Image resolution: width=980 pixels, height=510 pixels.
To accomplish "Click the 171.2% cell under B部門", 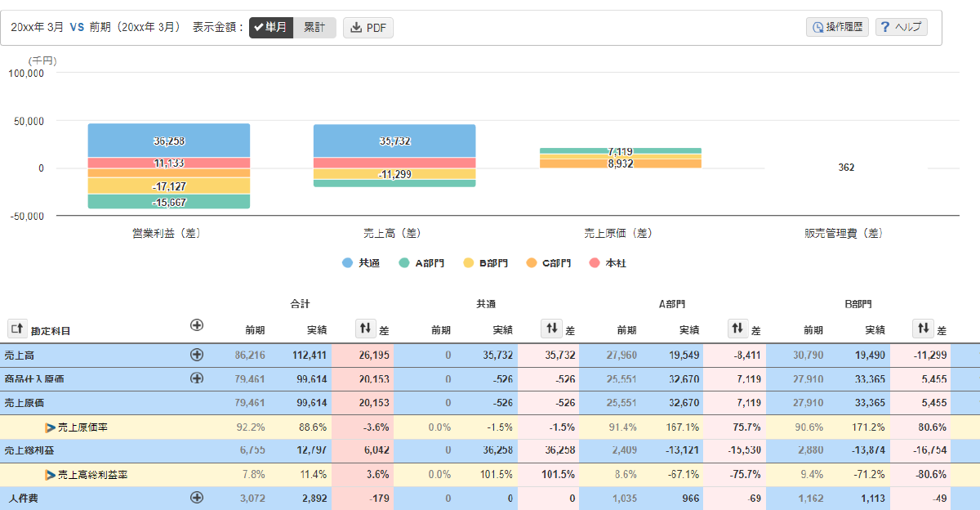I will click(x=869, y=427).
